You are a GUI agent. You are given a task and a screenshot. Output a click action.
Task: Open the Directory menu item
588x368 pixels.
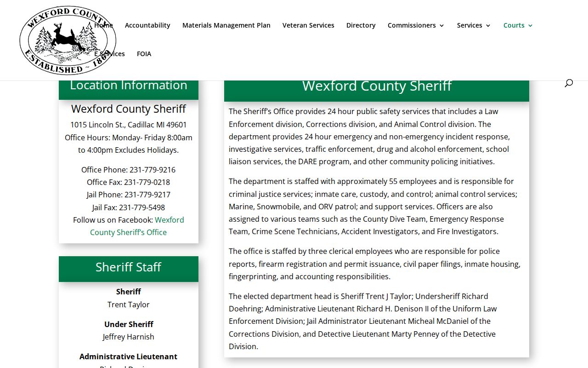[361, 25]
